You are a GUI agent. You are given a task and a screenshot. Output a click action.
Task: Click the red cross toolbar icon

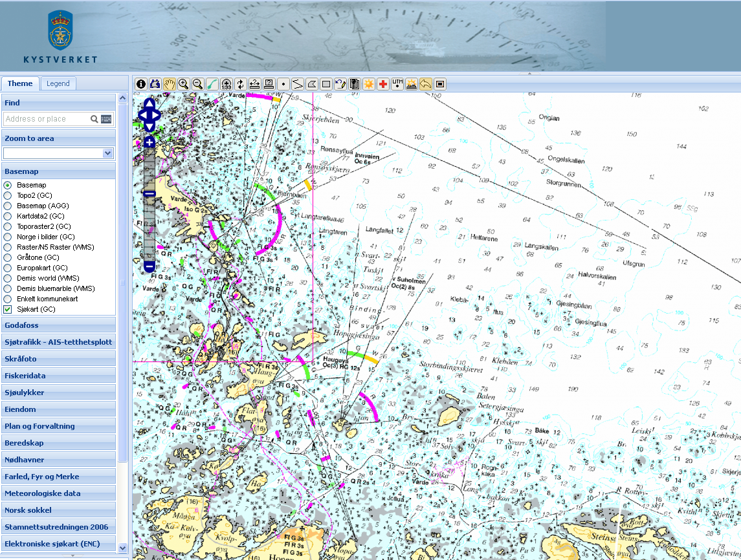382,84
